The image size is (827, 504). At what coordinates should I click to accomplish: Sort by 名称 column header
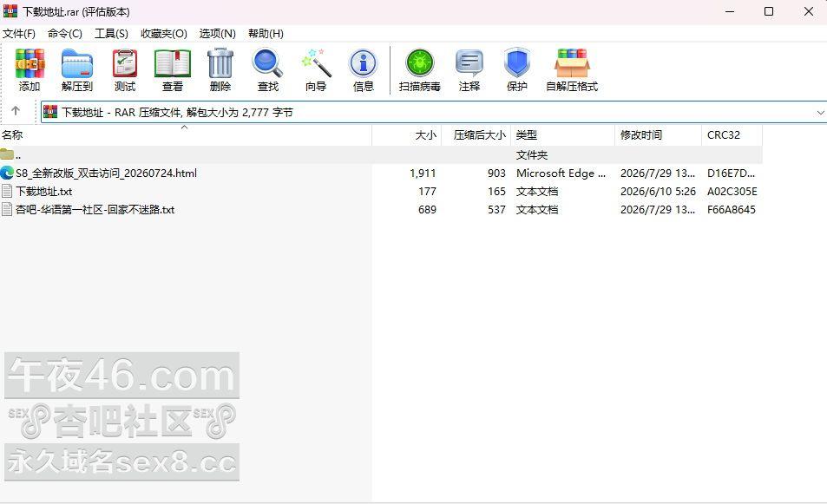186,135
